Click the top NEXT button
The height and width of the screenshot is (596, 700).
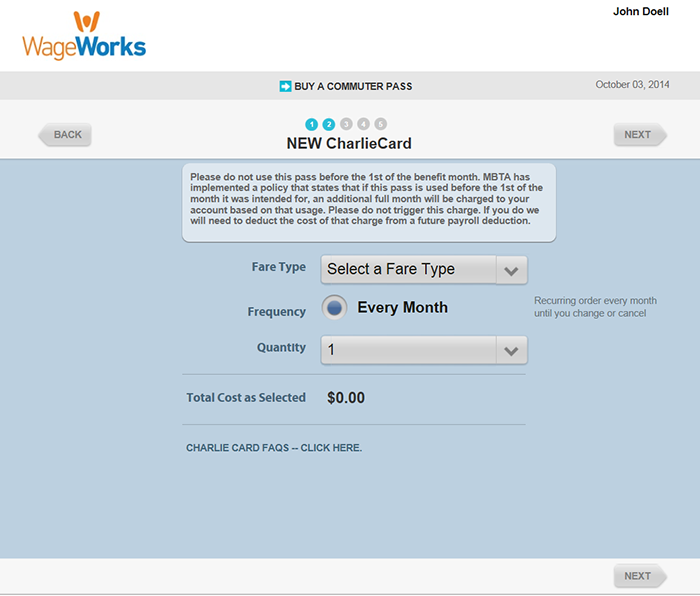640,134
